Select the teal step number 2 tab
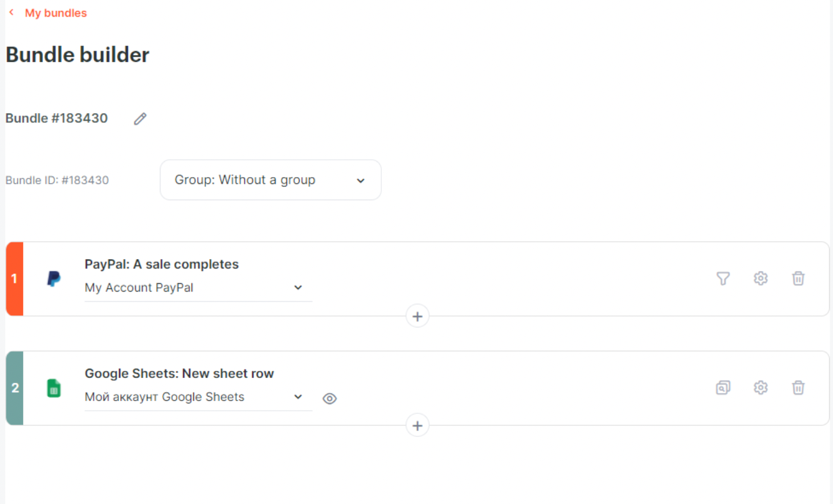This screenshot has height=504, width=833. 15,388
